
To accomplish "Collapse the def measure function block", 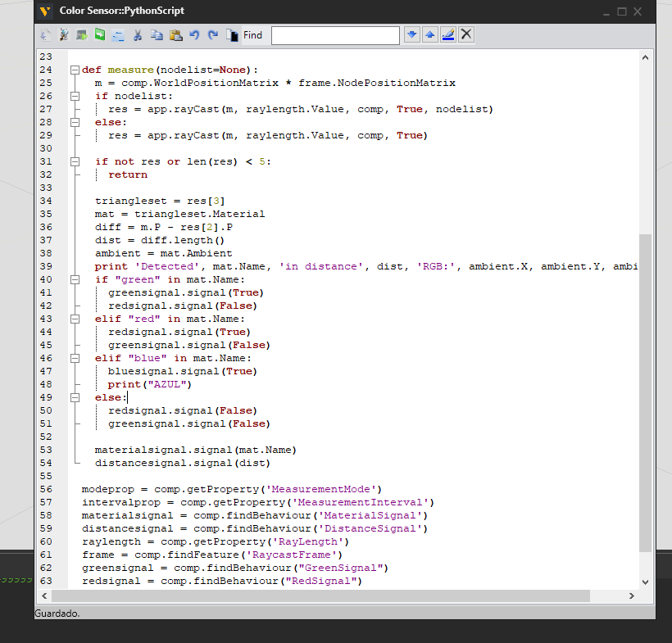I will [x=75, y=70].
